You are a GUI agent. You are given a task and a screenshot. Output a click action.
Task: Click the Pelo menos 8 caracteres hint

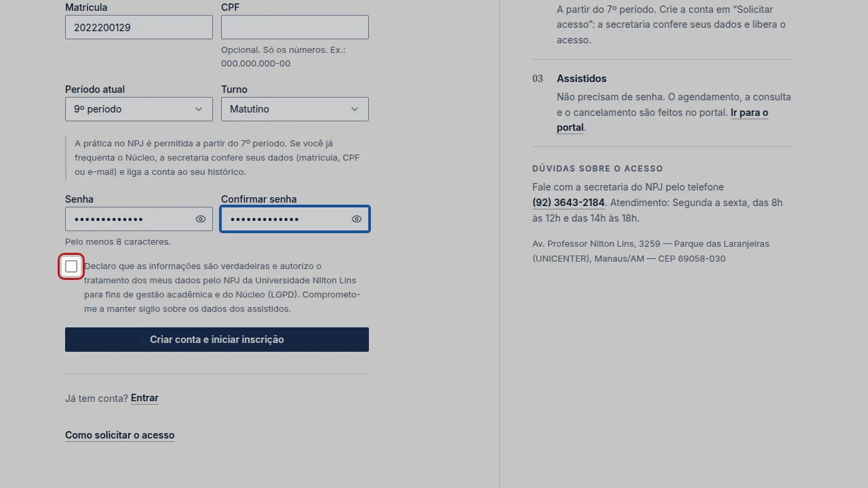pyautogui.click(x=118, y=241)
